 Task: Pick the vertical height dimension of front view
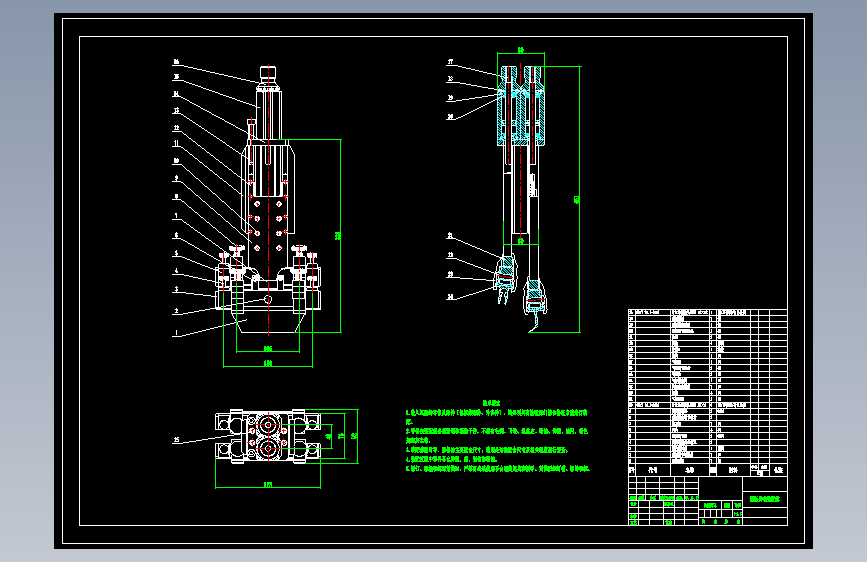[x=337, y=236]
